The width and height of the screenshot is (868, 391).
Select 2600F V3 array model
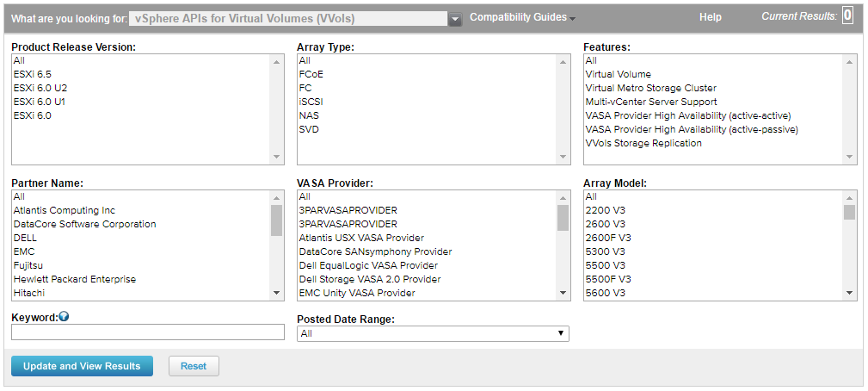713,239
